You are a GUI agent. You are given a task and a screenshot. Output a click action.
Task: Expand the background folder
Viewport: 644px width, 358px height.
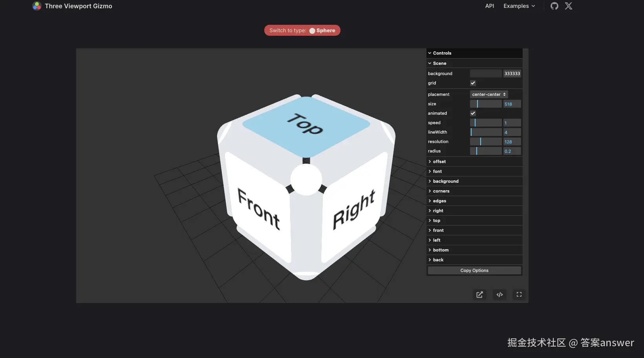[474, 181]
